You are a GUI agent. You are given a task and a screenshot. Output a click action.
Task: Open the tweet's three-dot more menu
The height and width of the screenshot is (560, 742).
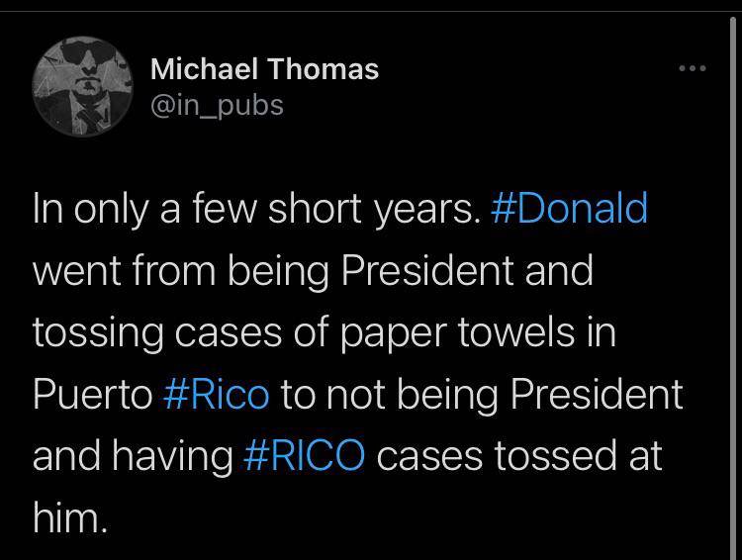pos(693,68)
